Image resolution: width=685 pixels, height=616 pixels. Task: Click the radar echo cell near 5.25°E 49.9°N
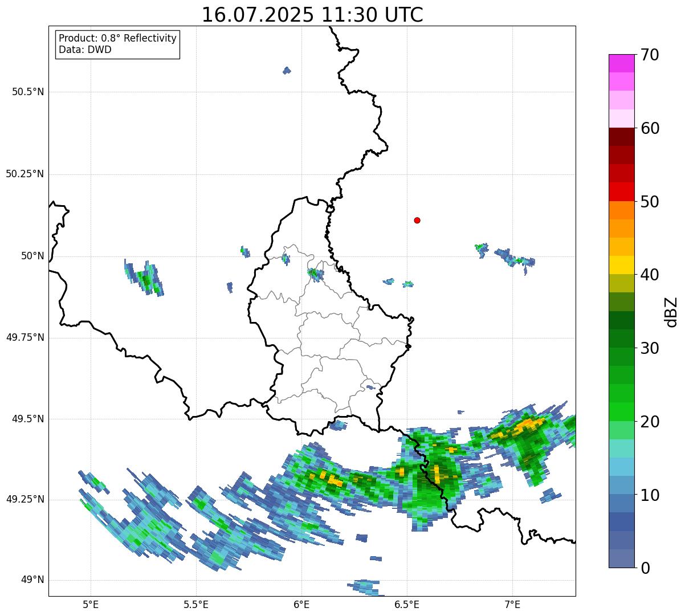click(x=145, y=278)
